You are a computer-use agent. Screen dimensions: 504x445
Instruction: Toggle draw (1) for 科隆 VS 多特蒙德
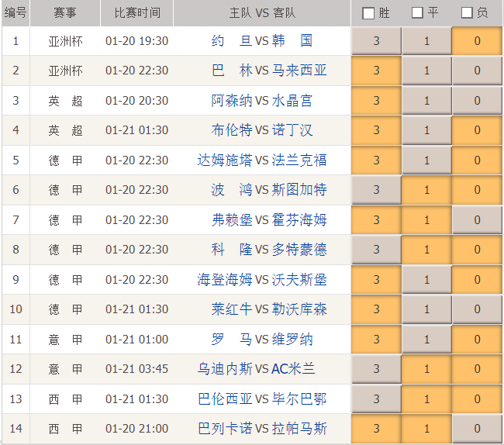[x=427, y=250]
